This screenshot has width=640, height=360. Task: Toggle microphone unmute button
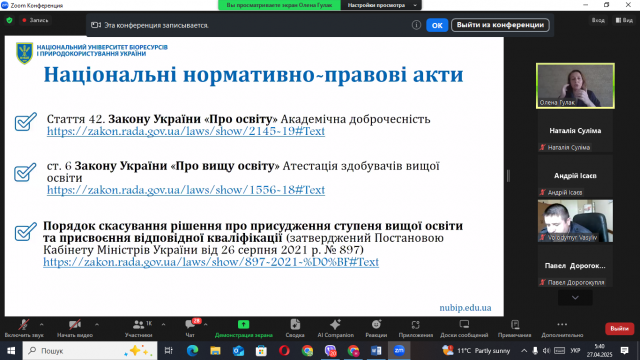[x=24, y=325]
